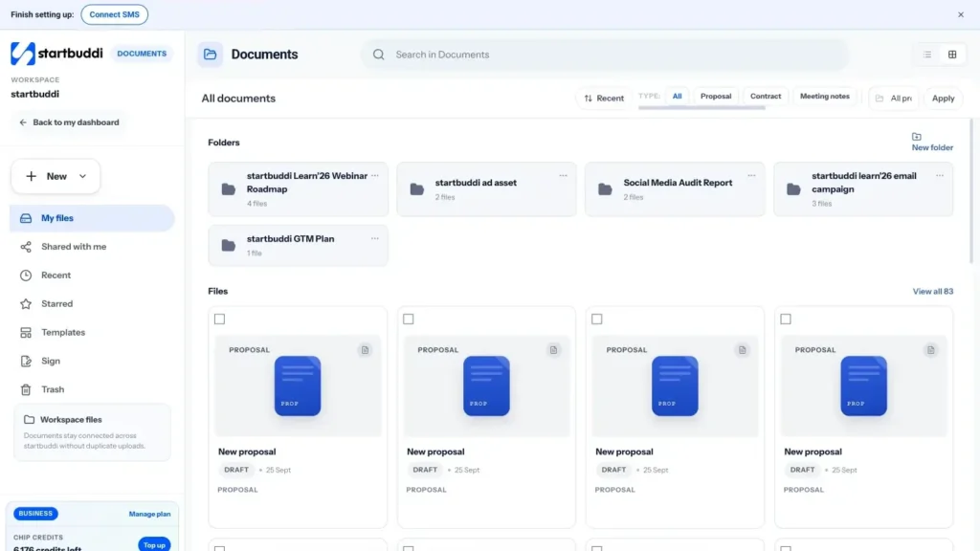This screenshot has width=980, height=551.
Task: Open Templates section
Action: point(92,332)
